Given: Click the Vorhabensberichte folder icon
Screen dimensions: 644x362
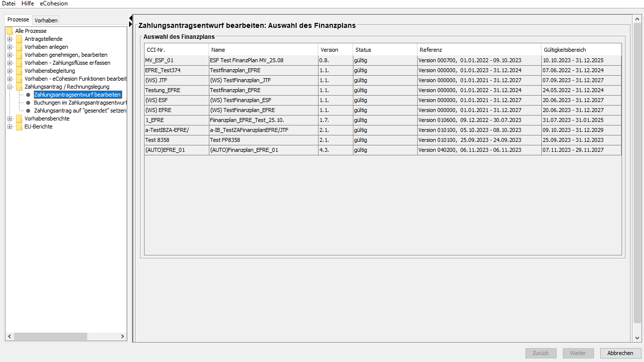Looking at the screenshot, I should (x=19, y=119).
